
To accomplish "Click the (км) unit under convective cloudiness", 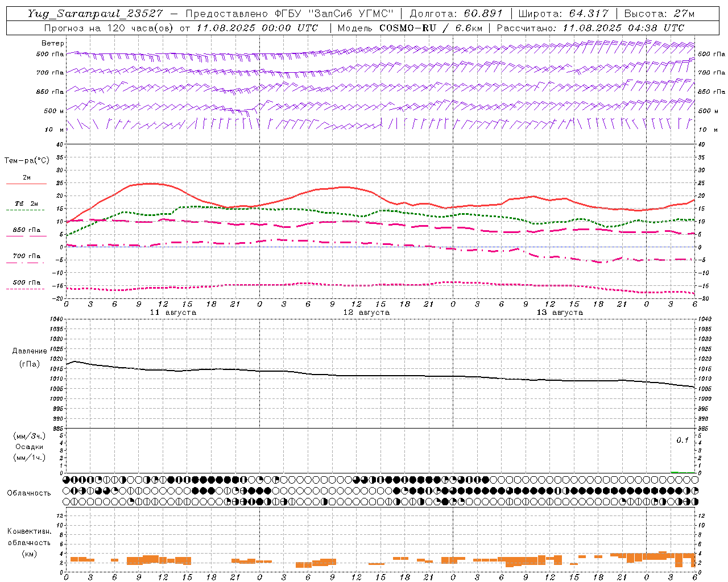I will (x=30, y=553).
